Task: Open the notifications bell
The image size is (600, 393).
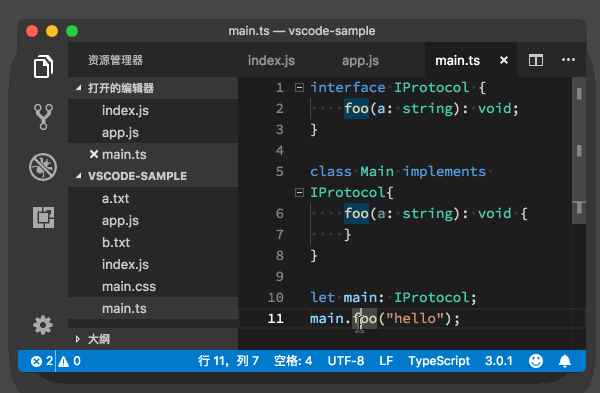Action: tap(565, 361)
